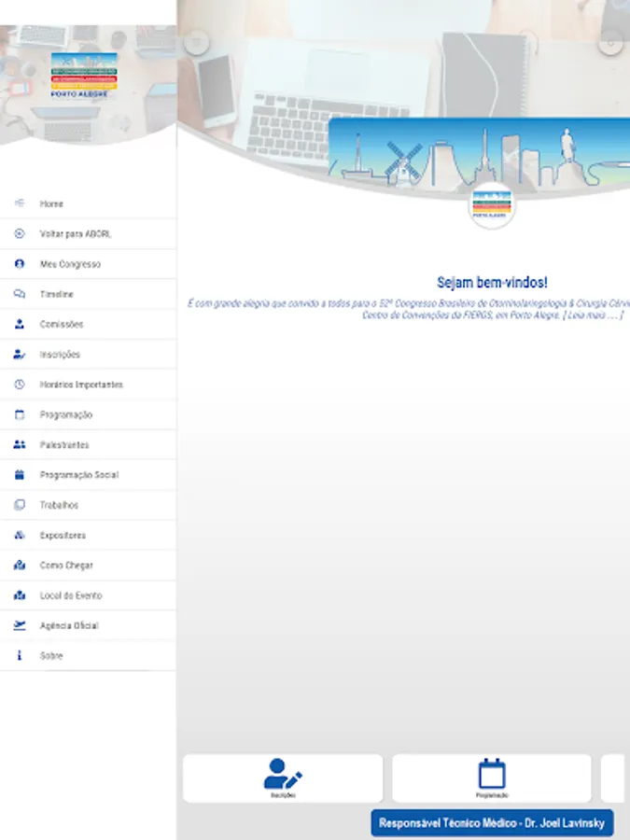The height and width of the screenshot is (840, 630).
Task: Select Local do Evento menu entry
Action: 88,595
